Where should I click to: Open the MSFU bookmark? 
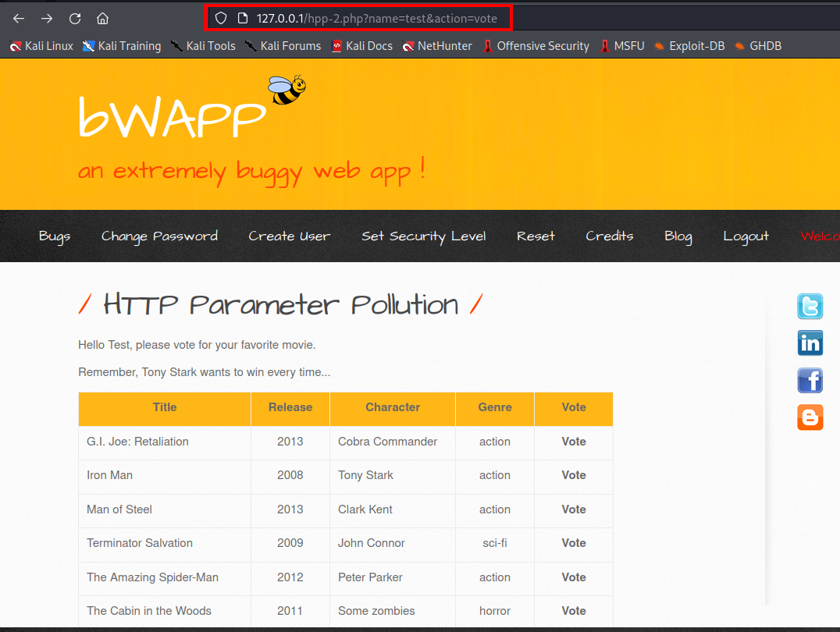pyautogui.click(x=622, y=46)
